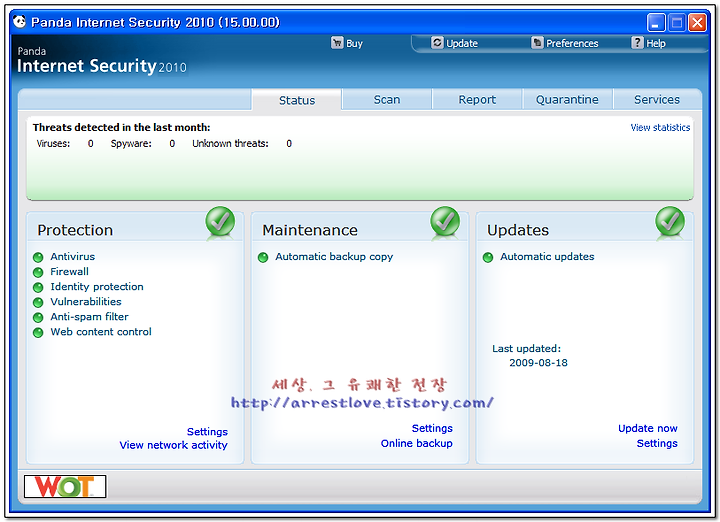
Task: Open the Antivirus protection link
Action: pyautogui.click(x=73, y=257)
